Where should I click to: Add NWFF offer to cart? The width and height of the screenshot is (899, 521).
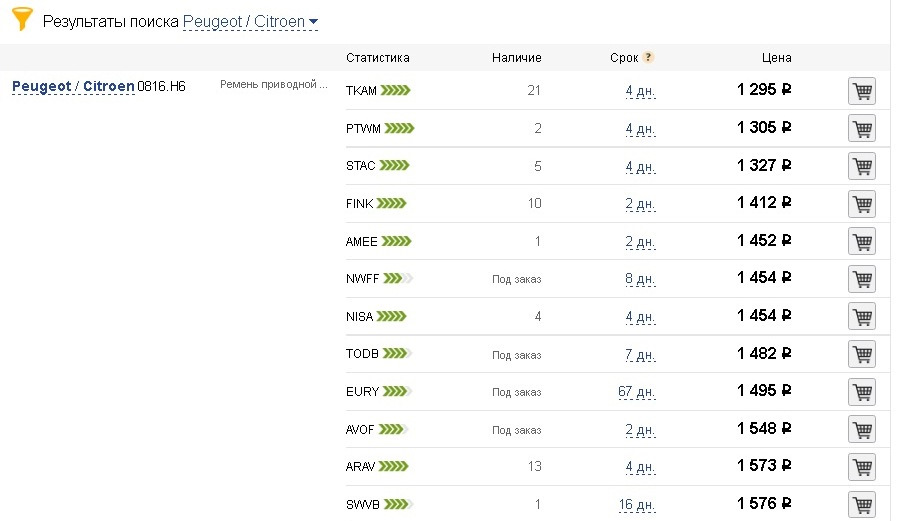(862, 279)
